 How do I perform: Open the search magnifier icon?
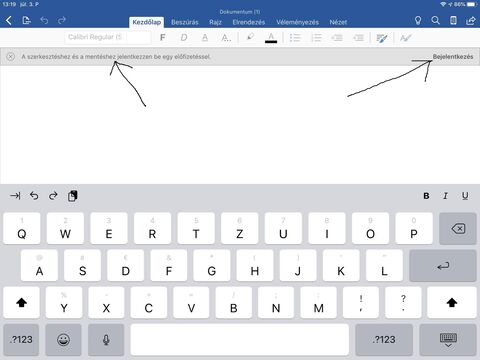click(x=435, y=21)
